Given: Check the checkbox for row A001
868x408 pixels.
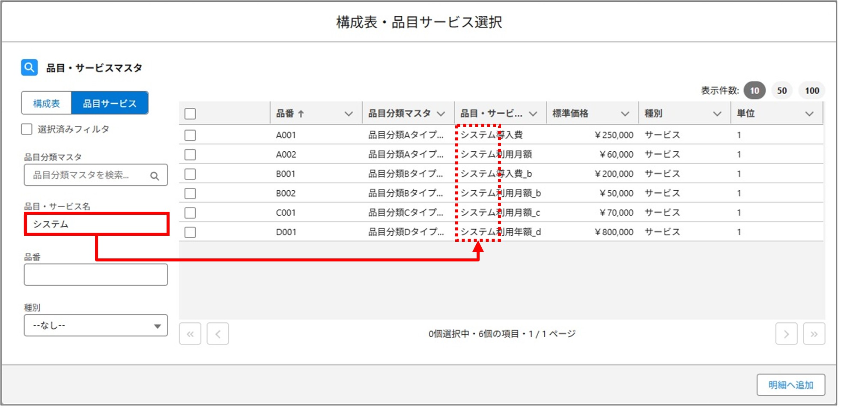Looking at the screenshot, I should point(190,134).
